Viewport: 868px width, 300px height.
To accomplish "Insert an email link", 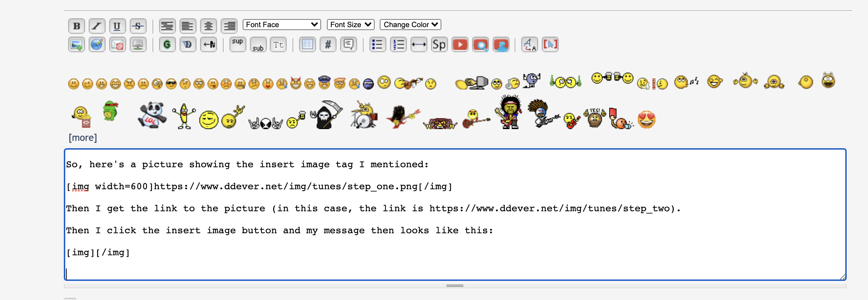I will (117, 45).
